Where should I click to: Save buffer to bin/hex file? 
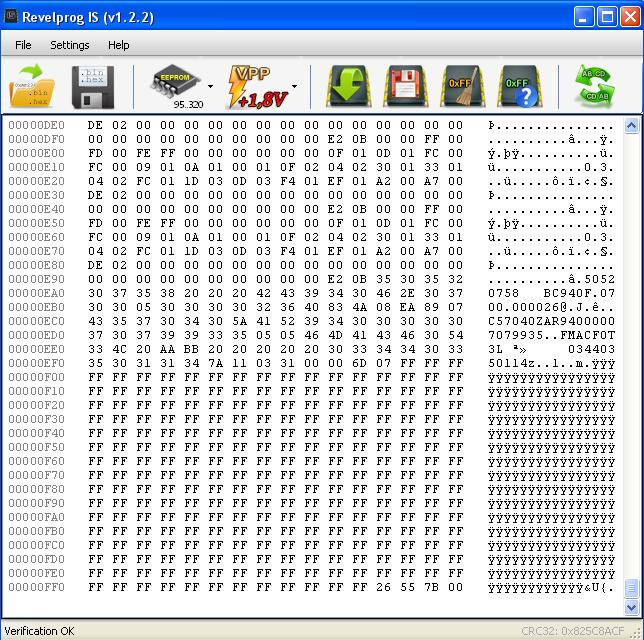[93, 87]
